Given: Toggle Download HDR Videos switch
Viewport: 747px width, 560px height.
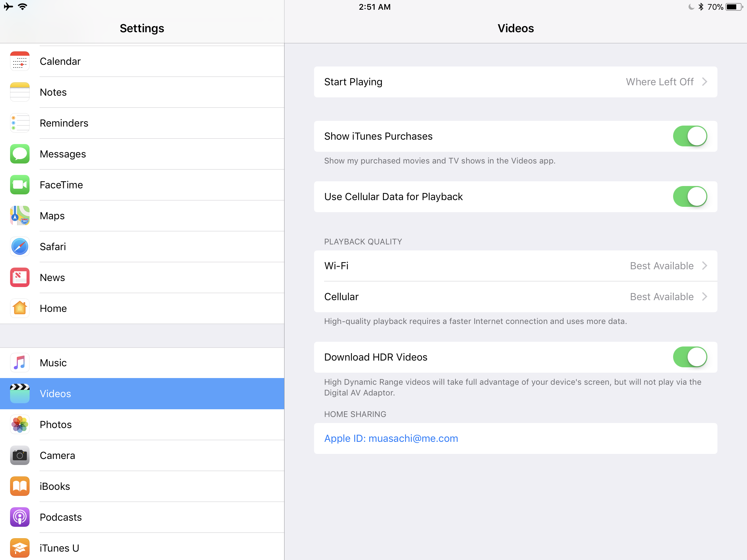Looking at the screenshot, I should click(690, 357).
